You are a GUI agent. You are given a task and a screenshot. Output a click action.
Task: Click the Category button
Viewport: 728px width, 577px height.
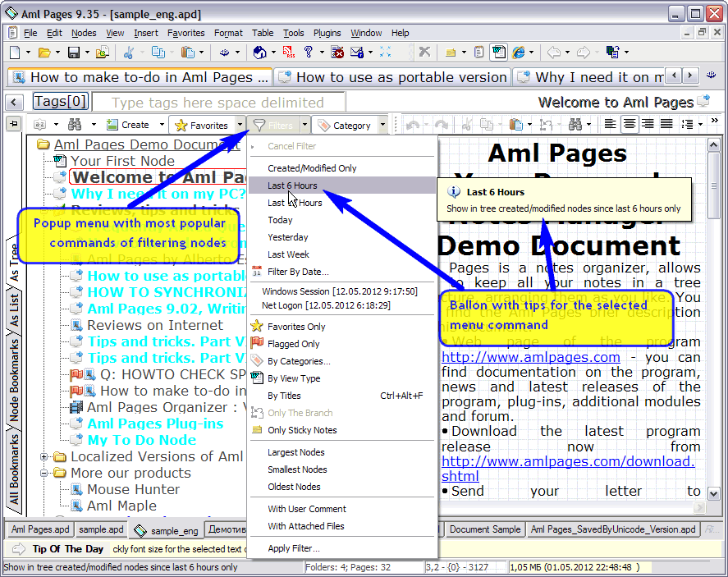coord(345,125)
